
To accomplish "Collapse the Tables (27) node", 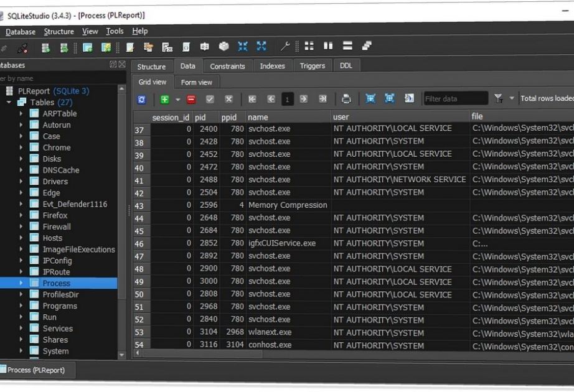I will 9,102.
